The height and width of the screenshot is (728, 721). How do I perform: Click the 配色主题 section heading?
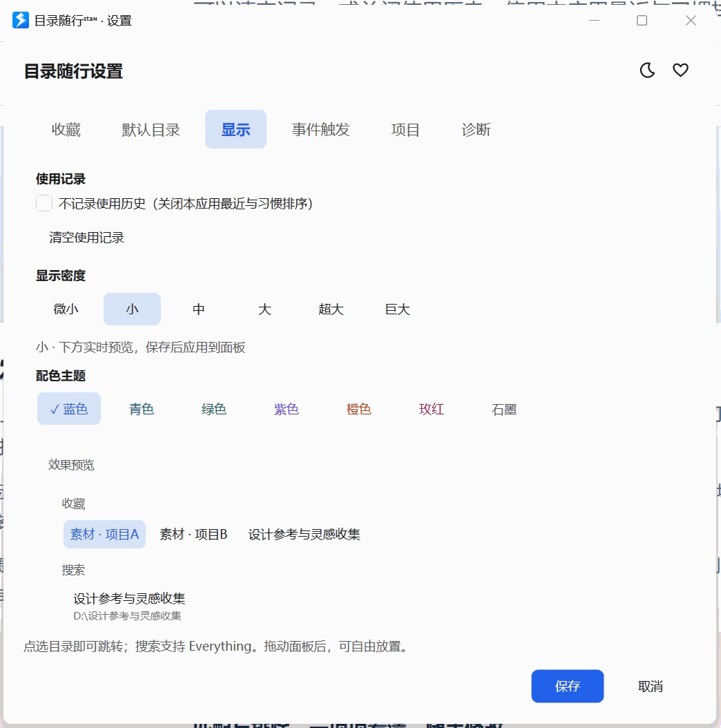(x=61, y=376)
